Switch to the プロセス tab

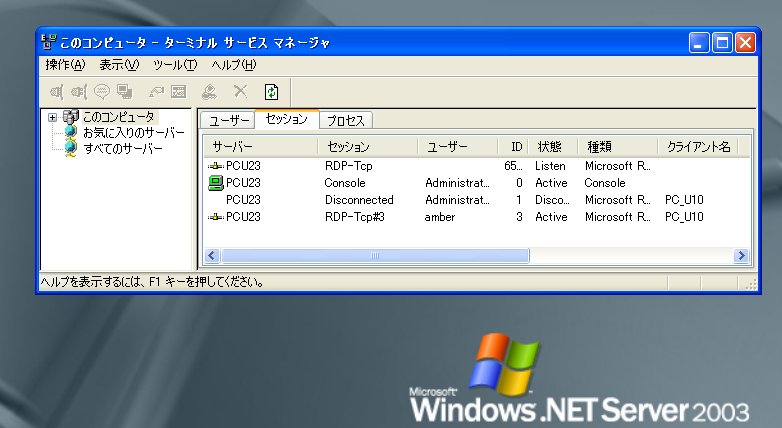(346, 121)
